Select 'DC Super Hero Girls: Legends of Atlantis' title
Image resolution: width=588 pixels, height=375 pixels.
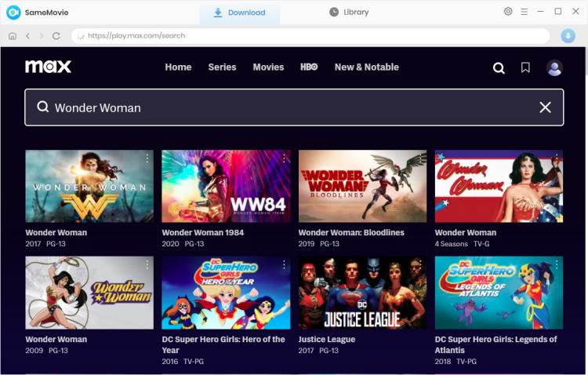coord(495,344)
